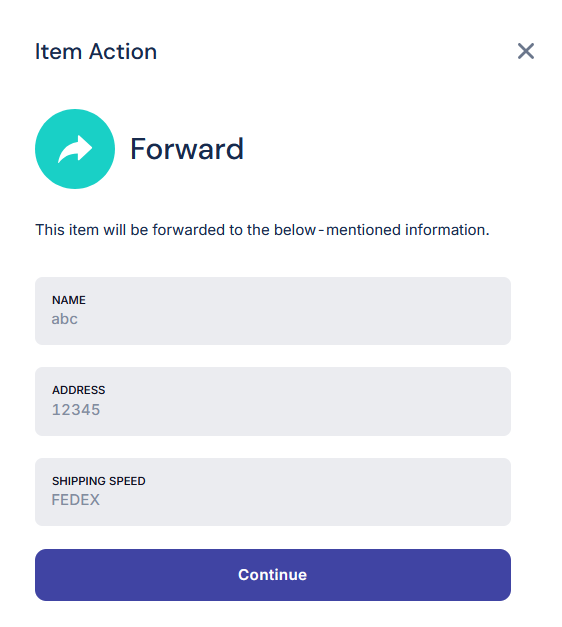Click the NAME label
Viewport: 562px width, 627px height.
coord(69,300)
